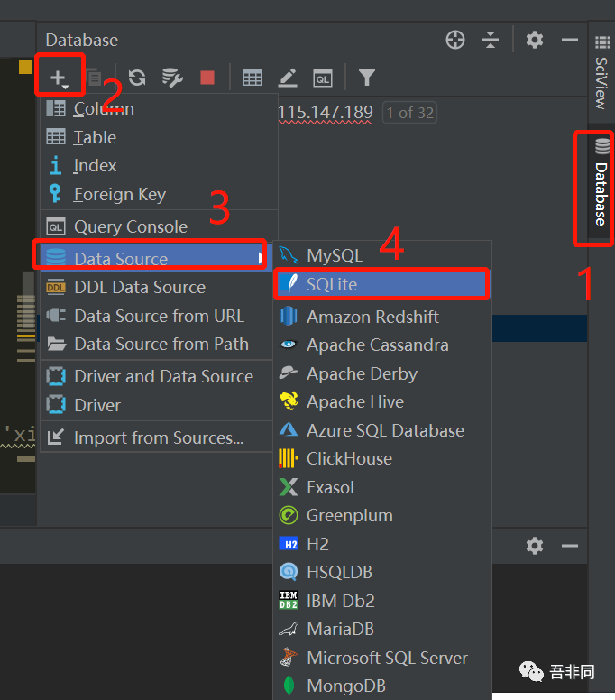Select H2 data source

tap(382, 544)
